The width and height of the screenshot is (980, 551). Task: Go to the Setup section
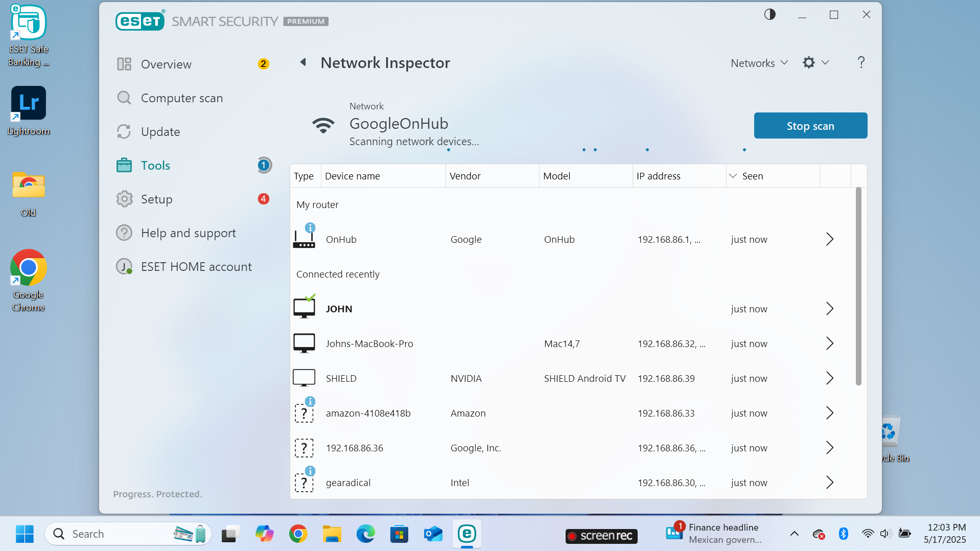(156, 199)
